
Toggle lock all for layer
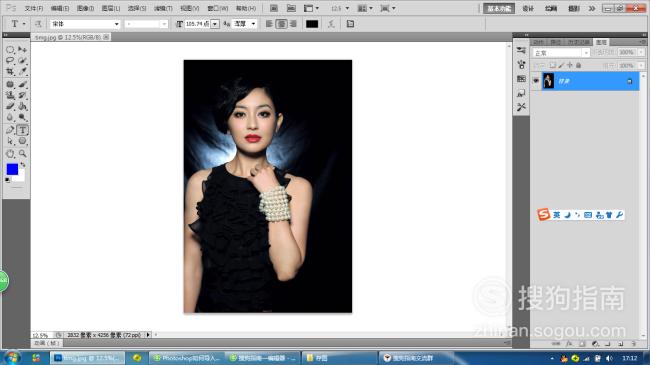[579, 66]
